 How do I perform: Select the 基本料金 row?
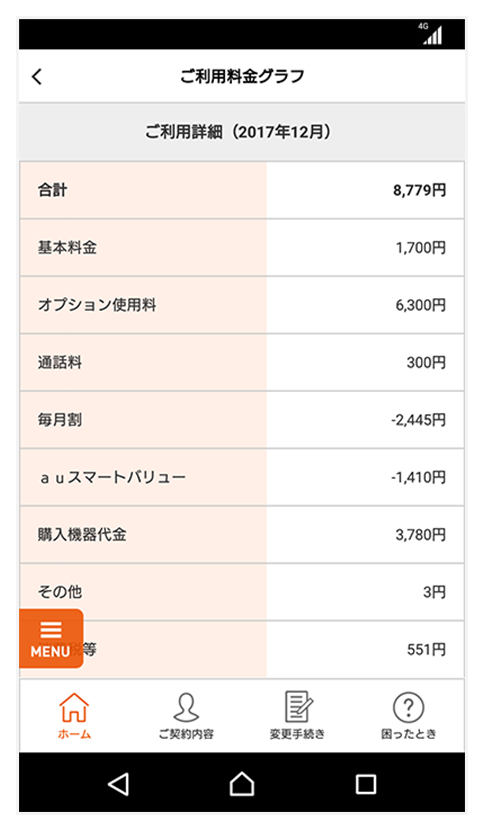click(242, 247)
